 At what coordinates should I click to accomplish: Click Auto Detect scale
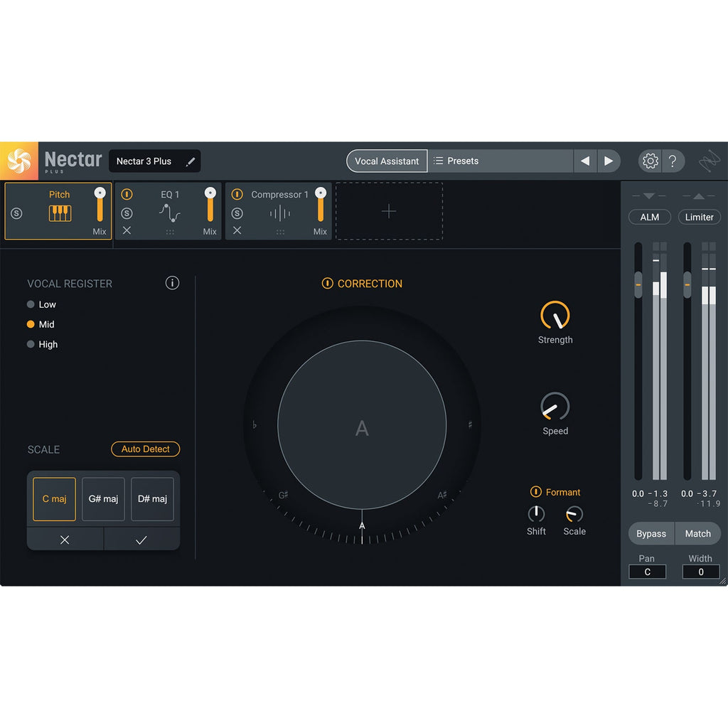[145, 449]
